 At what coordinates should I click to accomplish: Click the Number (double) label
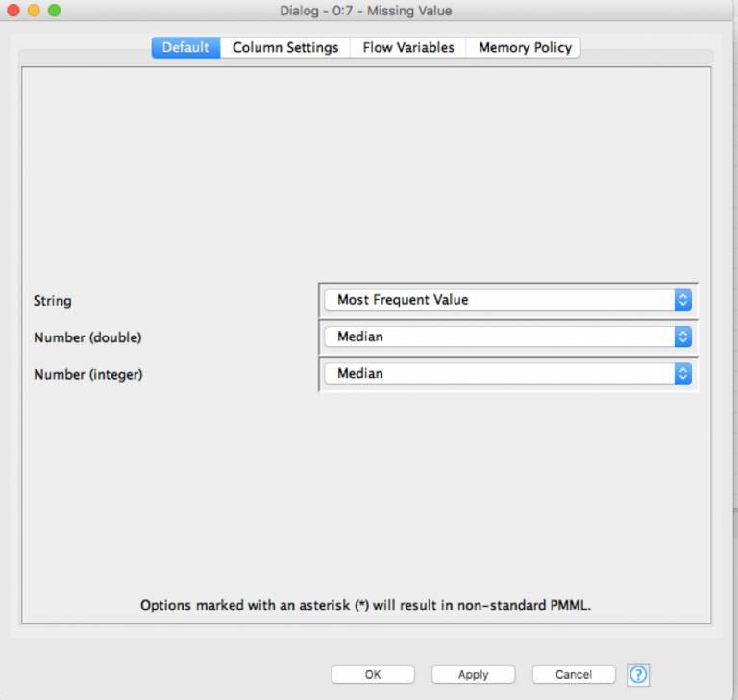(x=87, y=337)
